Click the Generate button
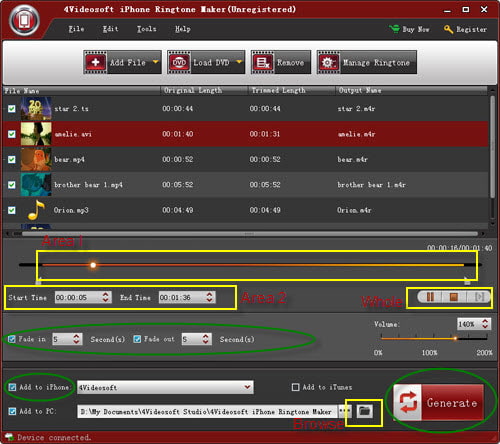 pyautogui.click(x=439, y=402)
